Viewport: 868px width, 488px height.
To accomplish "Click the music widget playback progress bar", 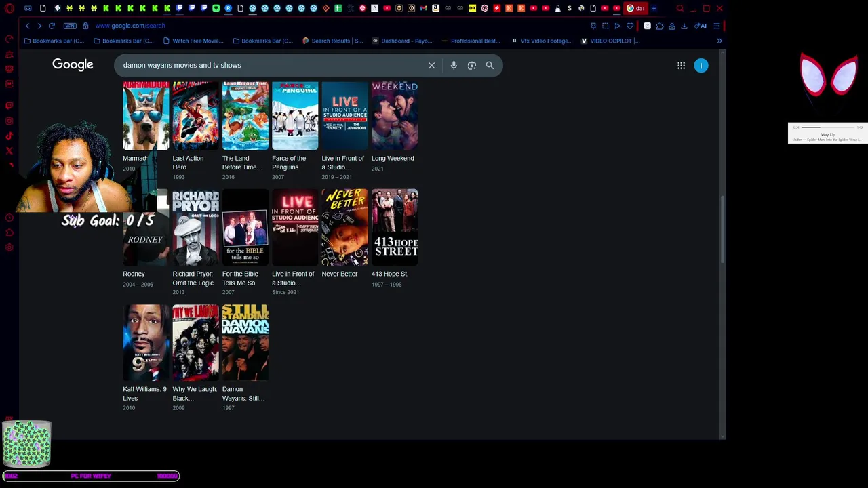I will [x=827, y=127].
